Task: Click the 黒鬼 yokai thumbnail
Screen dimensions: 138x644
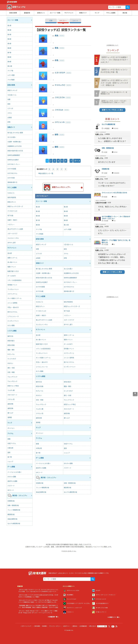Action: click(43, 39)
